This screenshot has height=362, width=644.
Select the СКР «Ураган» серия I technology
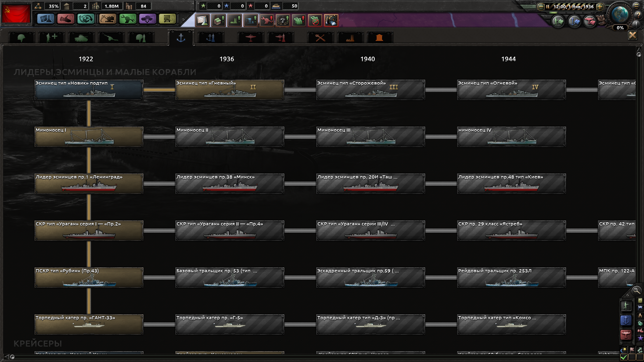[89, 231]
